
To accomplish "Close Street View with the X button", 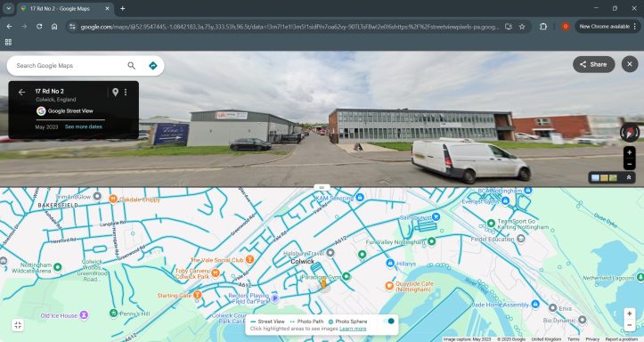I will (x=630, y=64).
